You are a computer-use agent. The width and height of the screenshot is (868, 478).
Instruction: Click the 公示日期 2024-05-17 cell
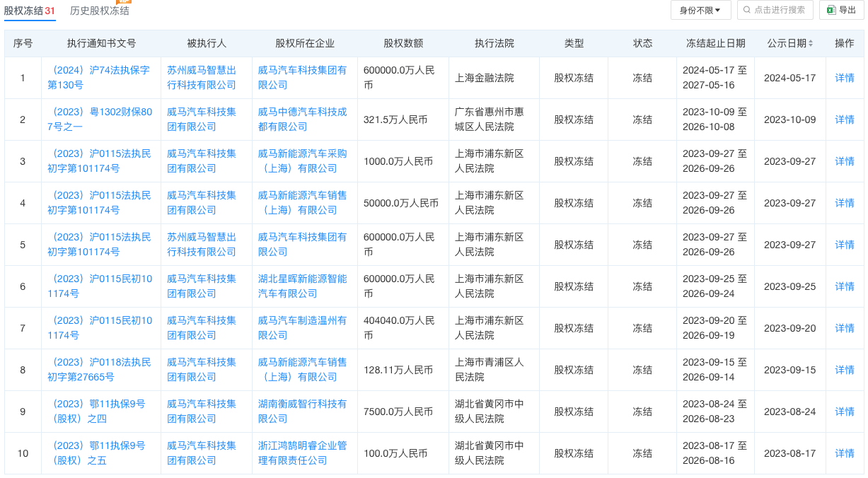[x=789, y=78]
